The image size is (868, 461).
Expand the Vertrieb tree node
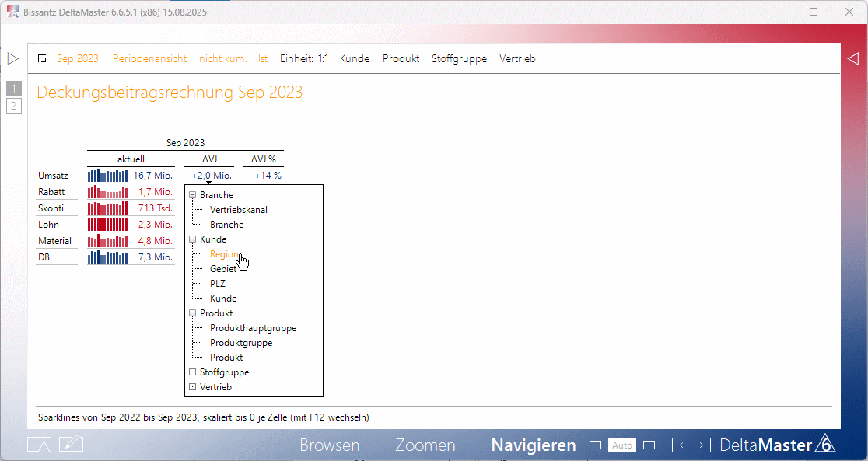pyautogui.click(x=193, y=387)
